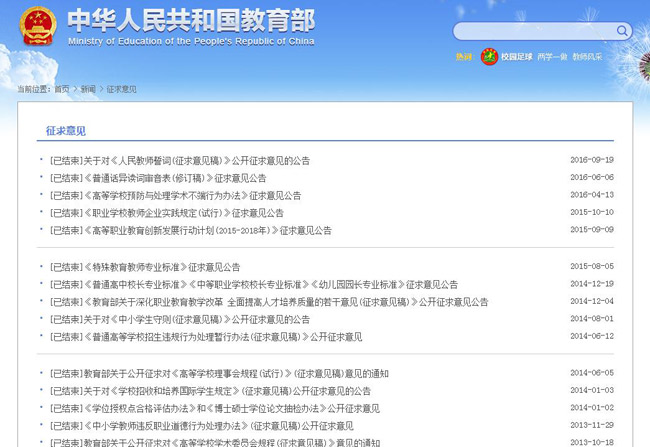The image size is (650, 447).
Task: Click the search magnifier icon
Action: [x=622, y=31]
